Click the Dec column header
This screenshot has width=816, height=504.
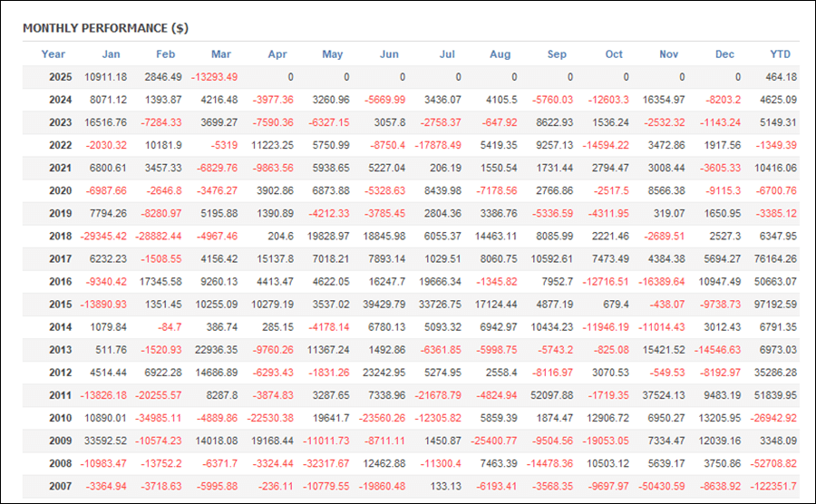click(x=724, y=54)
